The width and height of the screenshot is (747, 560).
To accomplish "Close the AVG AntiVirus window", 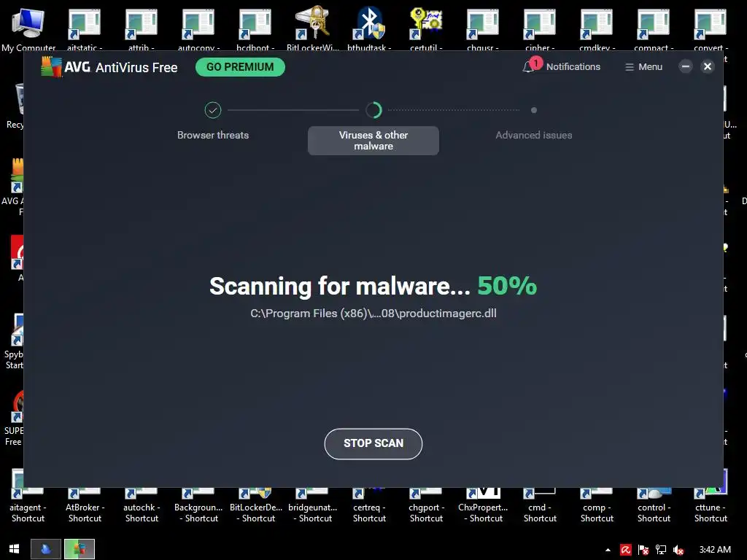I will tap(708, 66).
